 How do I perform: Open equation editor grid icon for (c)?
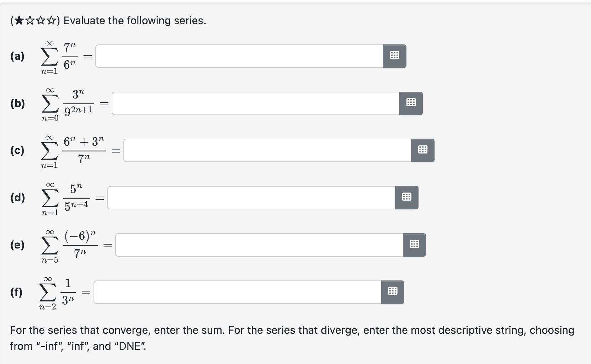[x=422, y=150]
